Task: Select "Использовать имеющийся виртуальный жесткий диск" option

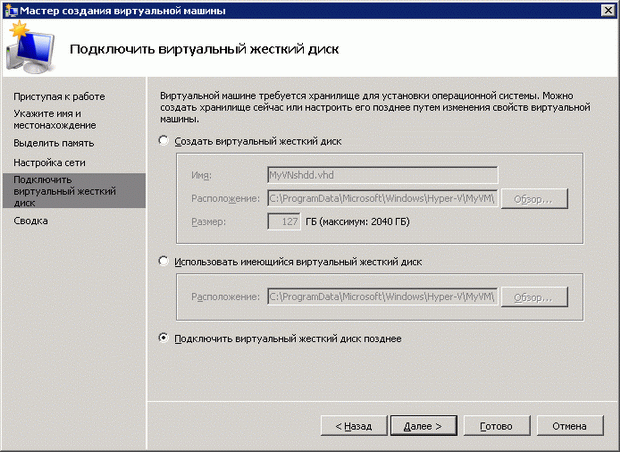Action: [x=165, y=262]
